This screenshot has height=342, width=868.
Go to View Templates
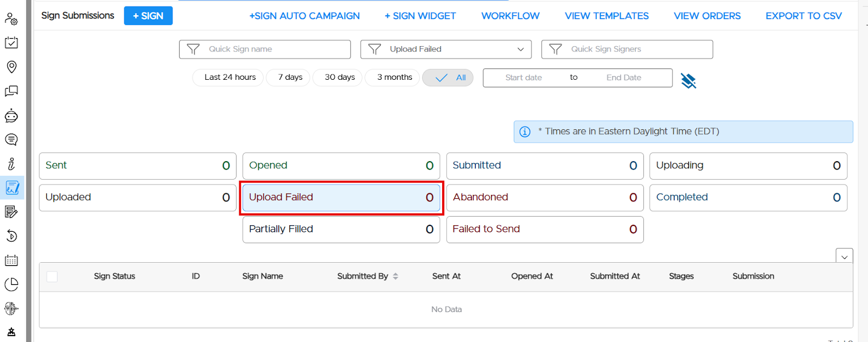pos(607,16)
